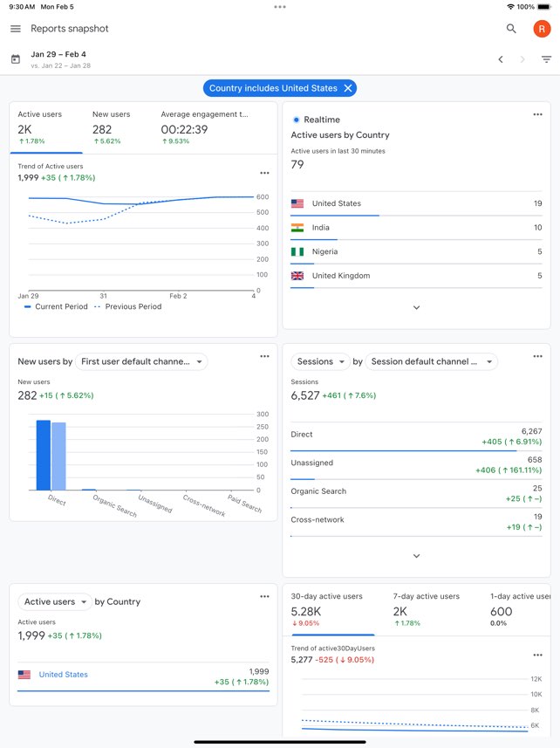Image resolution: width=560 pixels, height=748 pixels.
Task: Open New users card overflow menu
Action: (x=264, y=356)
